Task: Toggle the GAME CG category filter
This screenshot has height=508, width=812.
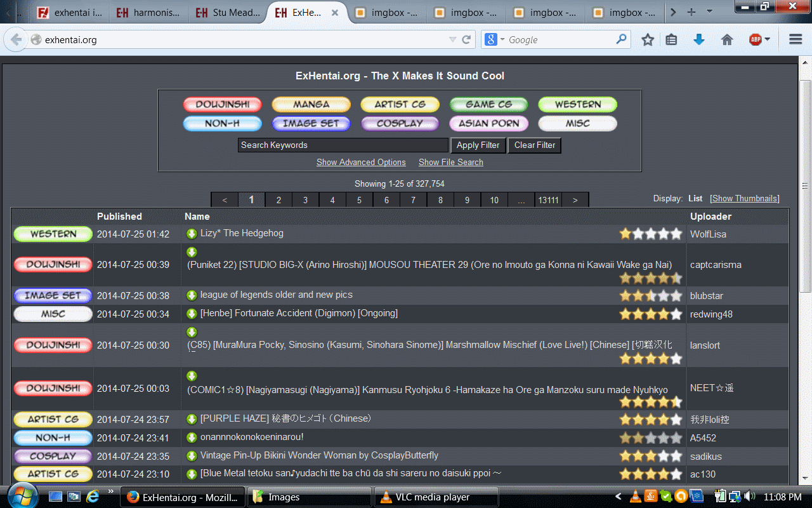Action: click(x=488, y=105)
